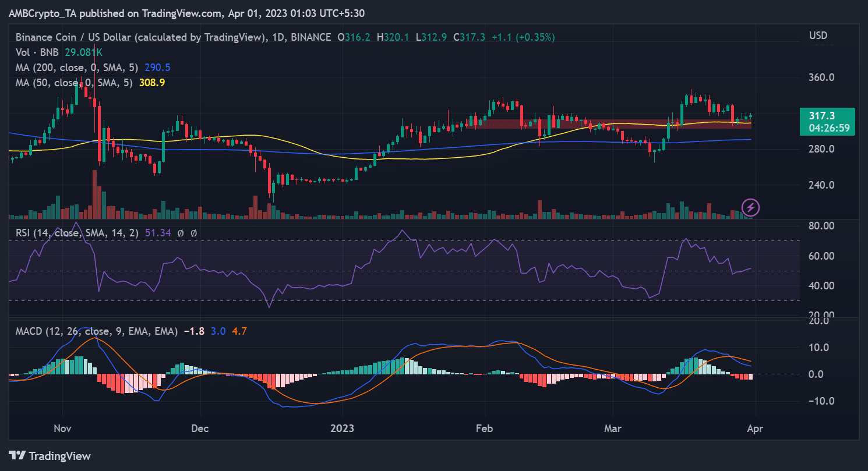Click the open price O316.2 value
The image size is (868, 471).
point(354,37)
